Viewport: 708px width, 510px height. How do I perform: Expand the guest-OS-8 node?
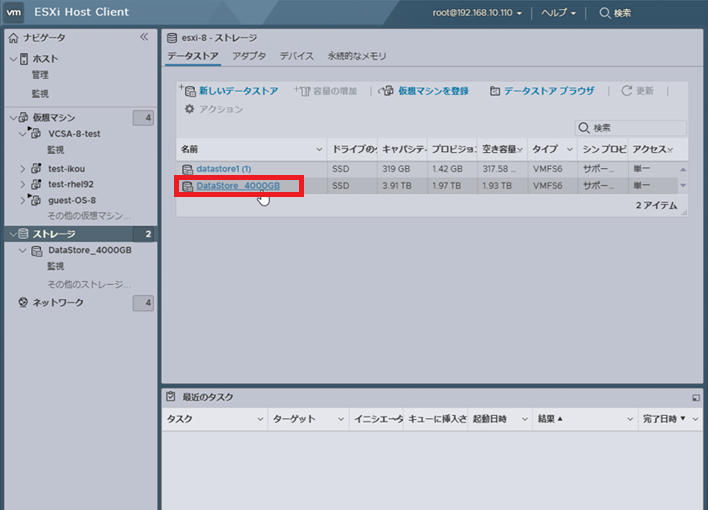(23, 200)
